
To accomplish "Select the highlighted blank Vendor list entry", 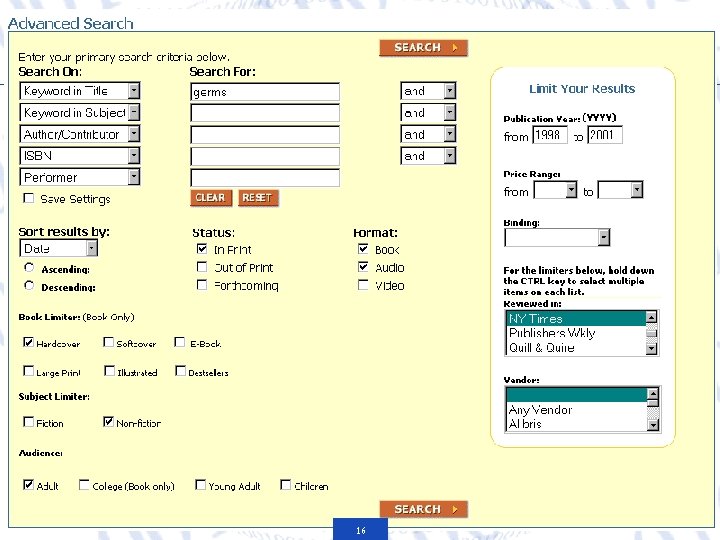I will 576,395.
